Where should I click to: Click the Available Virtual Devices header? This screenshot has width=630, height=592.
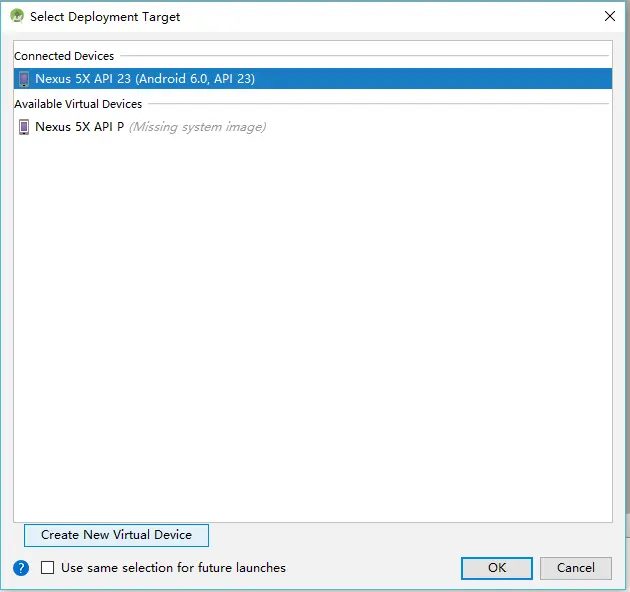pyautogui.click(x=78, y=104)
